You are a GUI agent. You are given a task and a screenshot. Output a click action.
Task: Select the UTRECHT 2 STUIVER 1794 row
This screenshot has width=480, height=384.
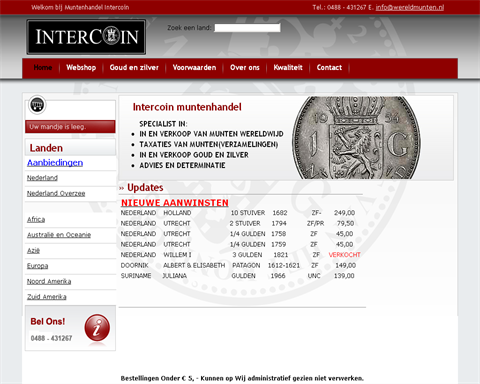238,223
